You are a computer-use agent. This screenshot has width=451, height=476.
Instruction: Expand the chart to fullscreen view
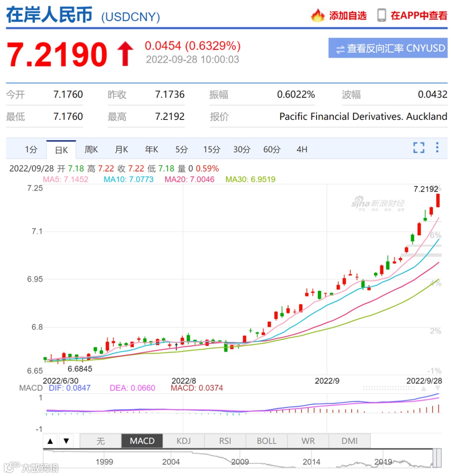(418, 148)
